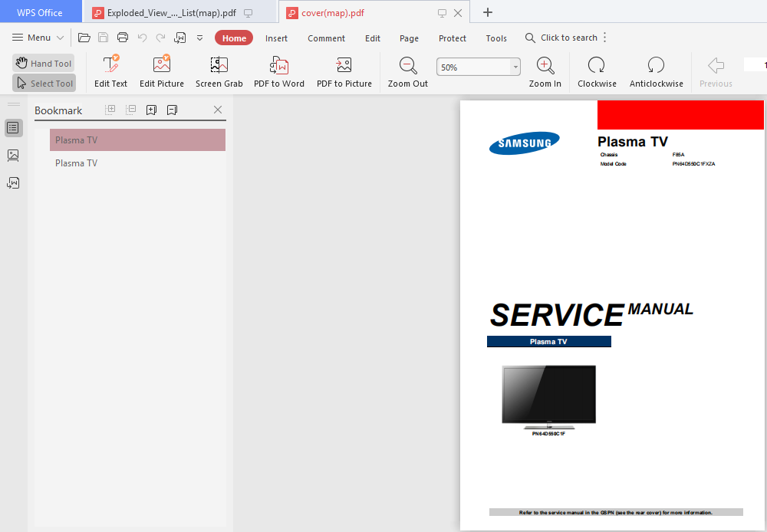Viewport: 767px width, 532px height.
Task: Open the more options vertical dots
Action: click(x=605, y=38)
